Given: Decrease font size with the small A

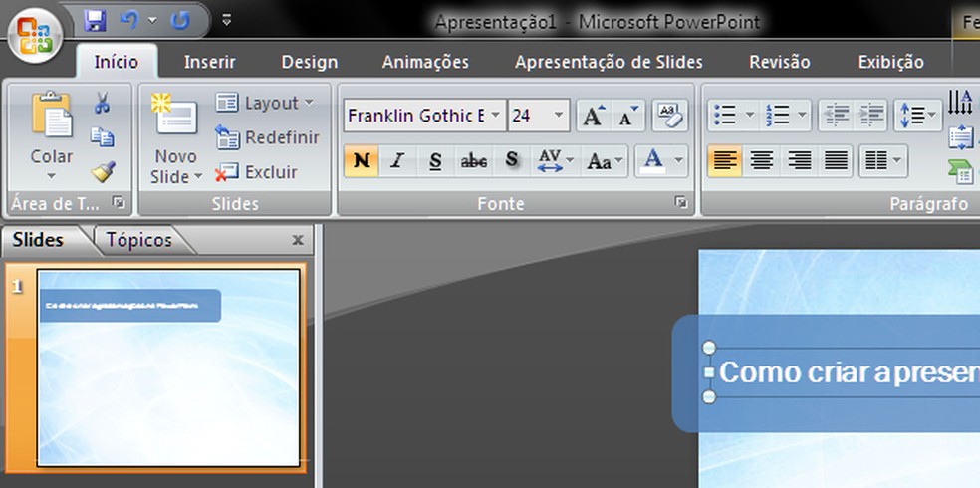Looking at the screenshot, I should [x=628, y=116].
